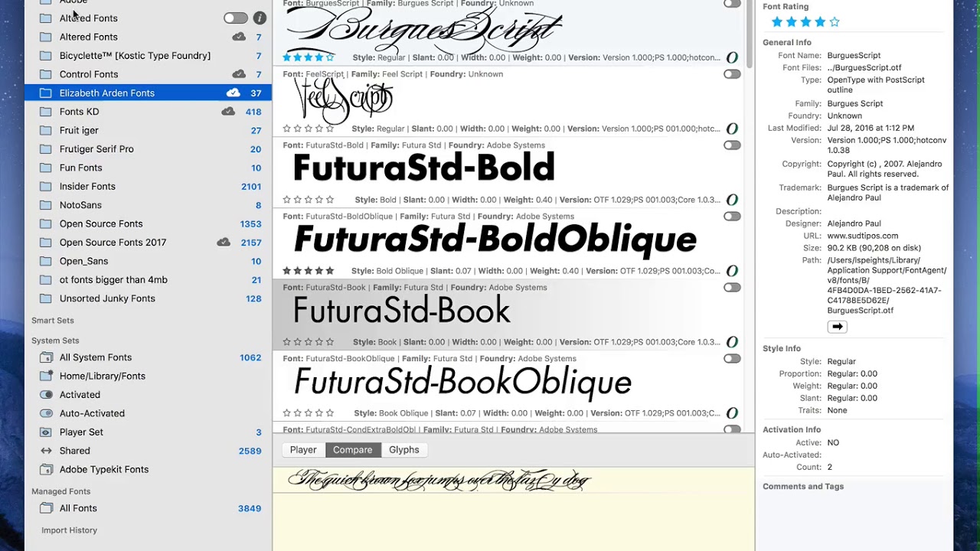Select Elizabeth Arden Fonts set

pyautogui.click(x=148, y=93)
